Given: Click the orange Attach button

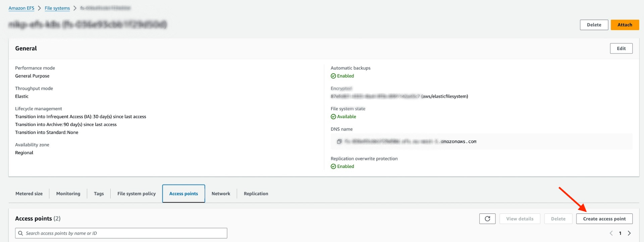Looking at the screenshot, I should pyautogui.click(x=625, y=25).
